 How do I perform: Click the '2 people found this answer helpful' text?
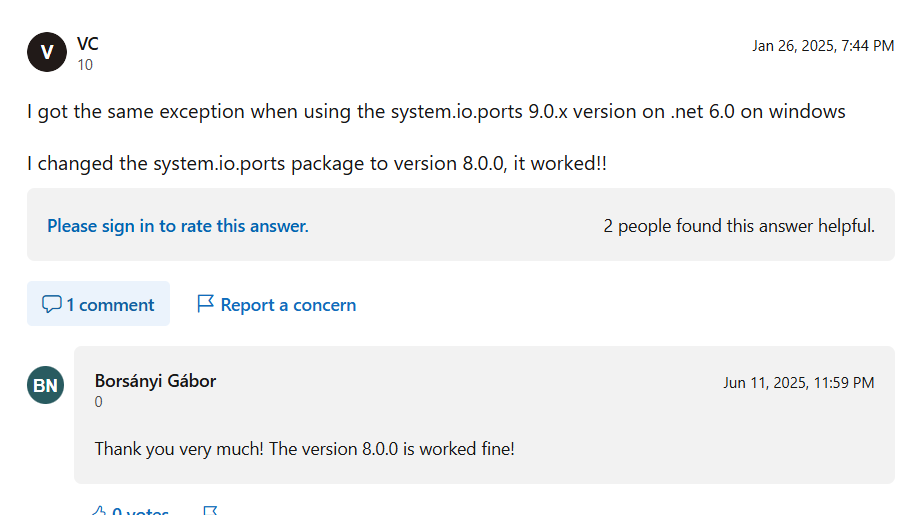(x=739, y=226)
